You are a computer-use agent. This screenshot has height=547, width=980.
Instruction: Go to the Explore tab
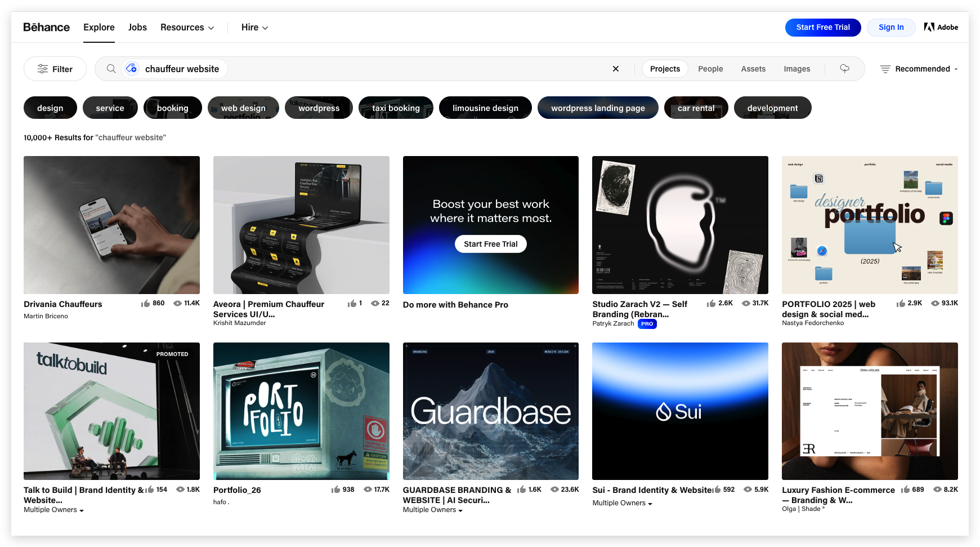pos(99,27)
